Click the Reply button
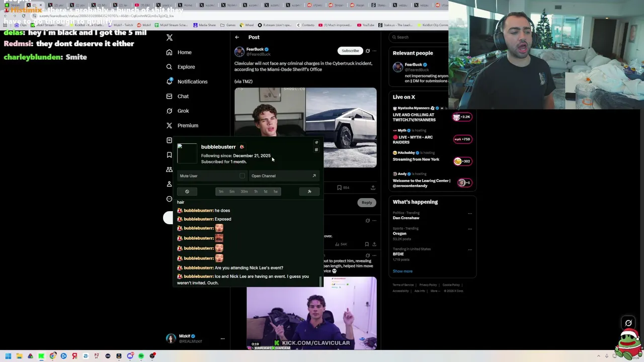 click(367, 203)
